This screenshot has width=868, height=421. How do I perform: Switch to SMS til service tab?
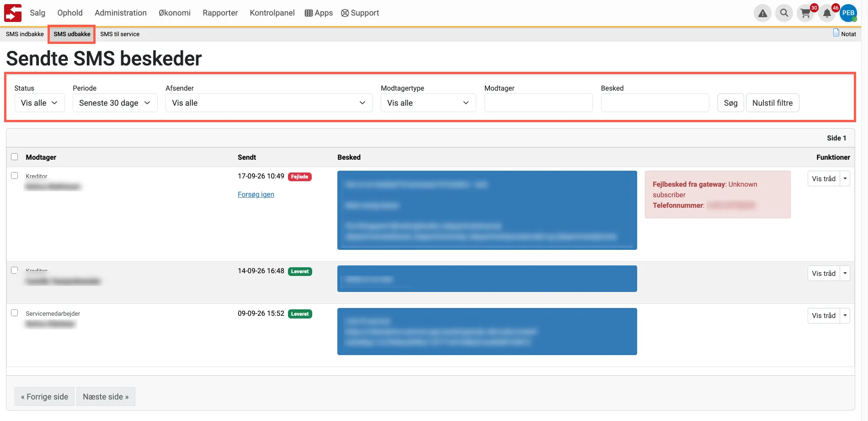(120, 34)
